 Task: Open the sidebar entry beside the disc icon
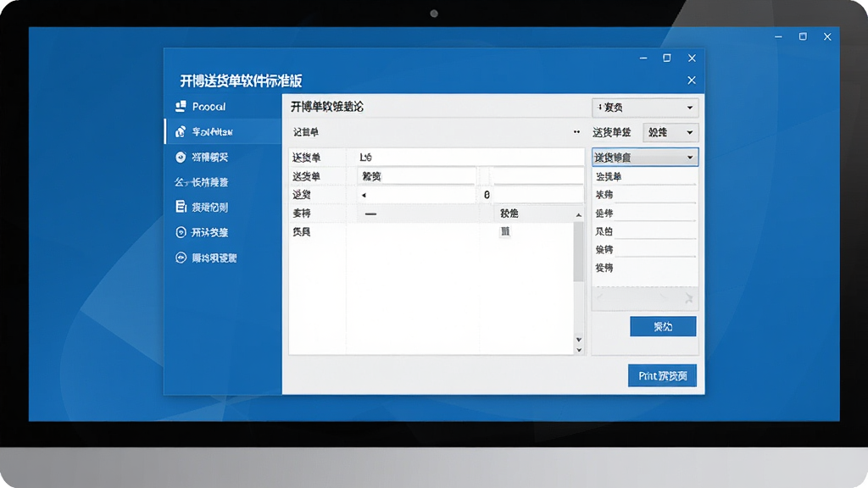210,157
